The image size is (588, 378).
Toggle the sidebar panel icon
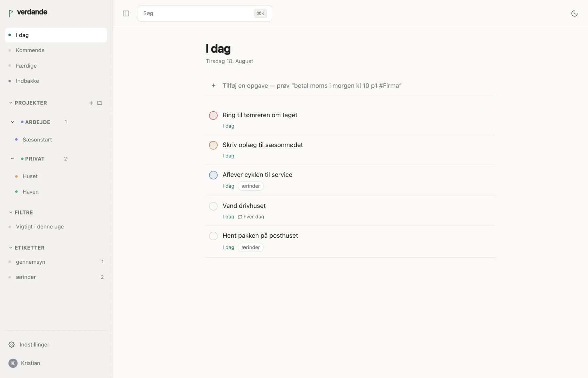click(x=126, y=13)
